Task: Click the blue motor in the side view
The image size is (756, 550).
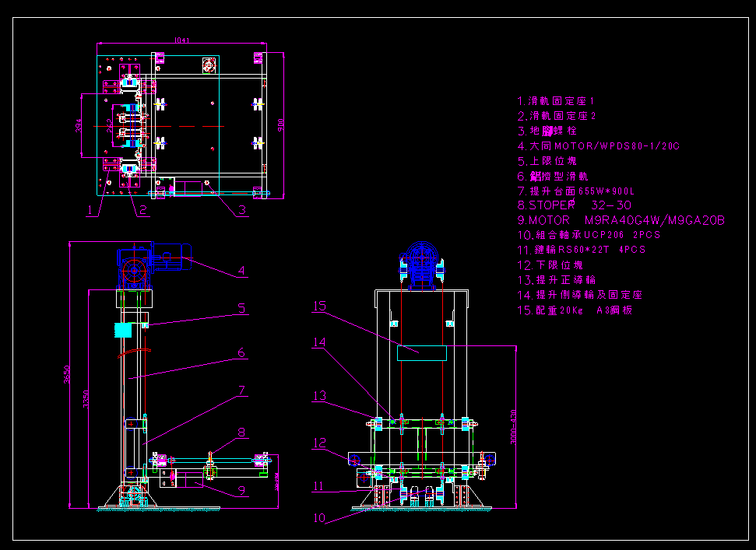Action: coord(153,260)
